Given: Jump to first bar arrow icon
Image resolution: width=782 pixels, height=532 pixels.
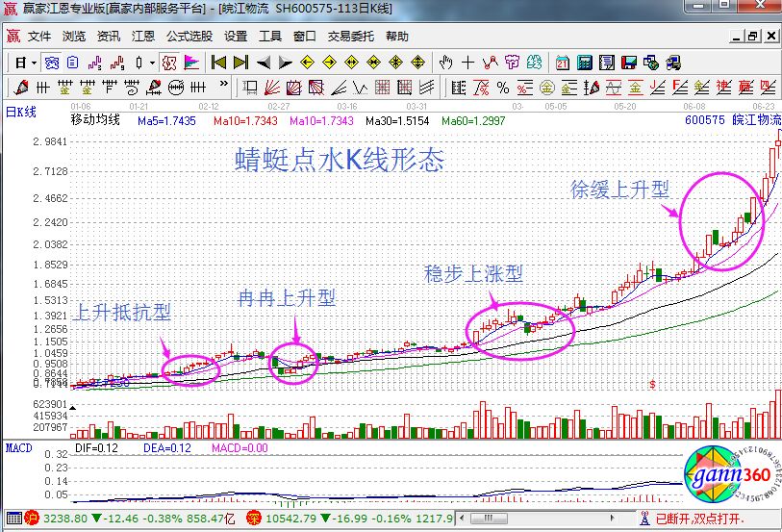Looking at the screenshot, I should tap(218, 63).
